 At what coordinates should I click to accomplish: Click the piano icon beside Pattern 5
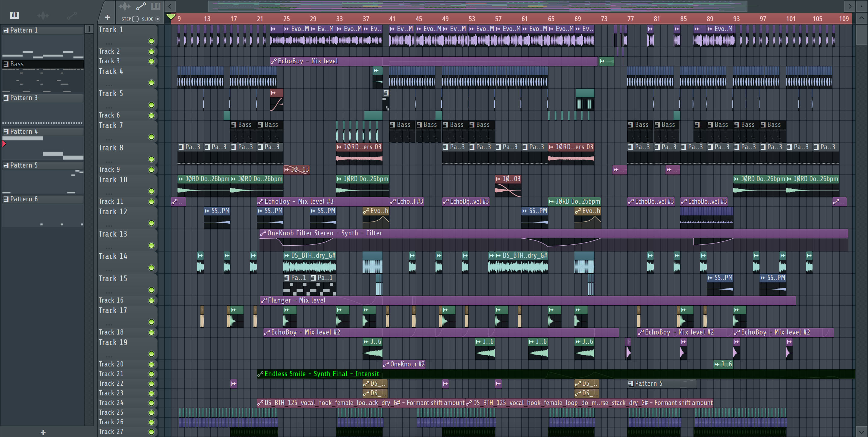click(x=6, y=165)
